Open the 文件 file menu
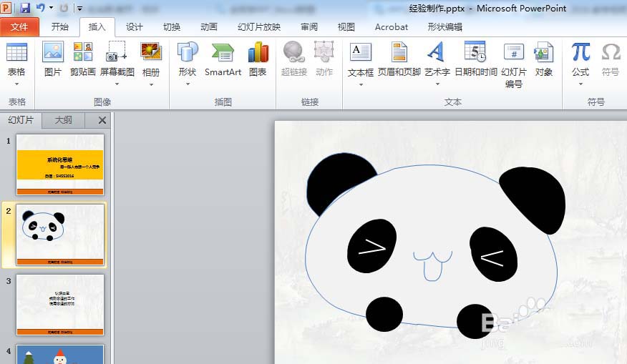627x364 pixels. (x=19, y=26)
